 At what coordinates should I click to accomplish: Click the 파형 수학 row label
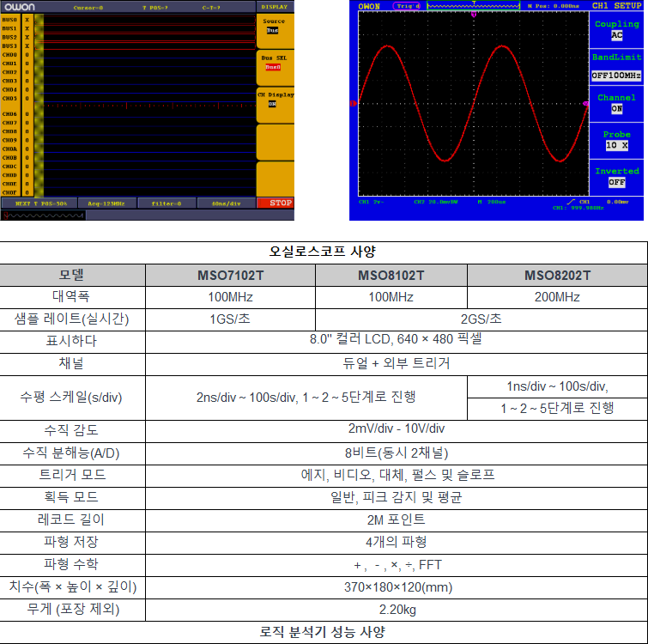click(x=71, y=564)
